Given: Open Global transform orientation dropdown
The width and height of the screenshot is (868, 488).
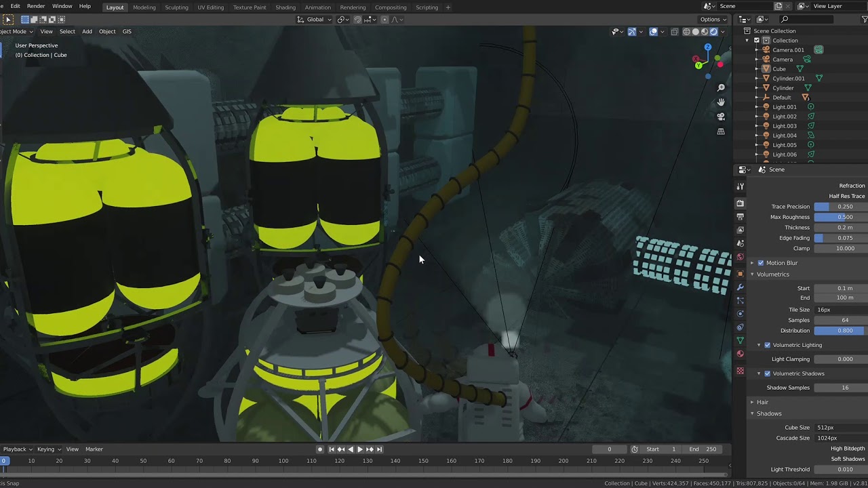Looking at the screenshot, I should [x=315, y=19].
